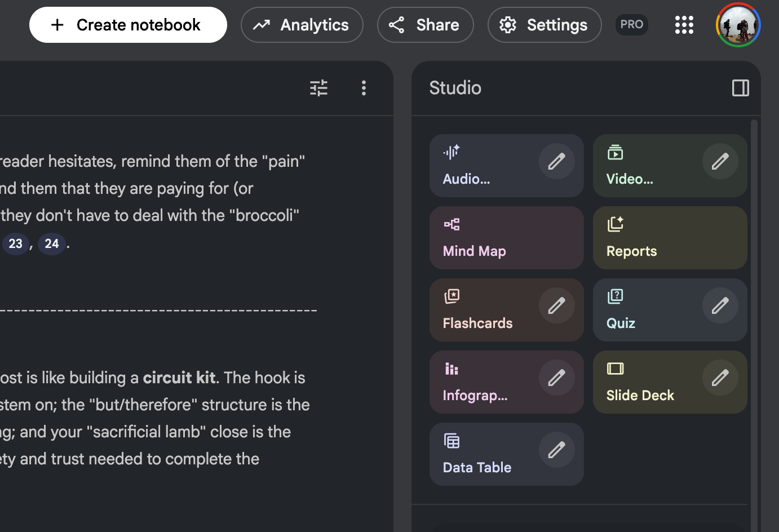Image resolution: width=779 pixels, height=532 pixels.
Task: Click the Share button
Action: point(425,25)
